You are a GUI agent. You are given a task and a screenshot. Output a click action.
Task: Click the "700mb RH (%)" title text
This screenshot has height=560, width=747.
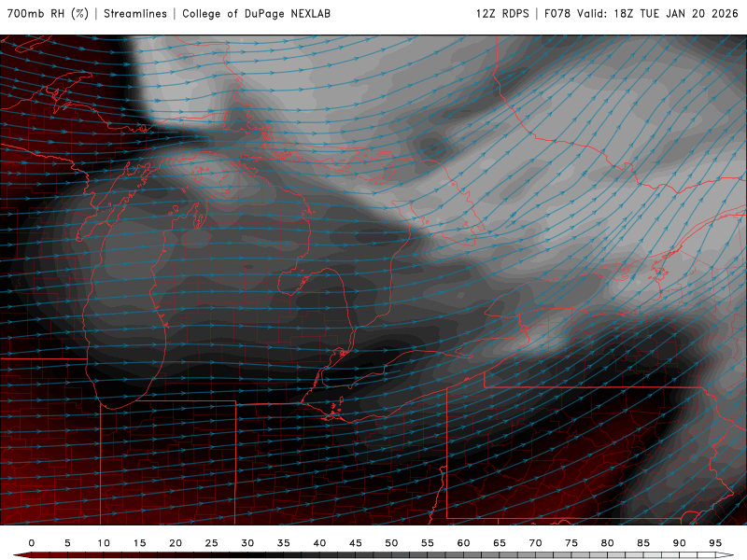(x=48, y=13)
